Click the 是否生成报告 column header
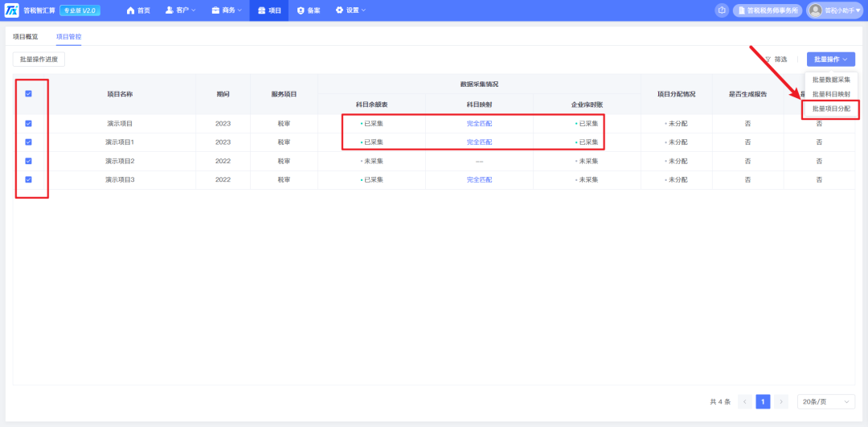The width and height of the screenshot is (868, 427). (748, 94)
